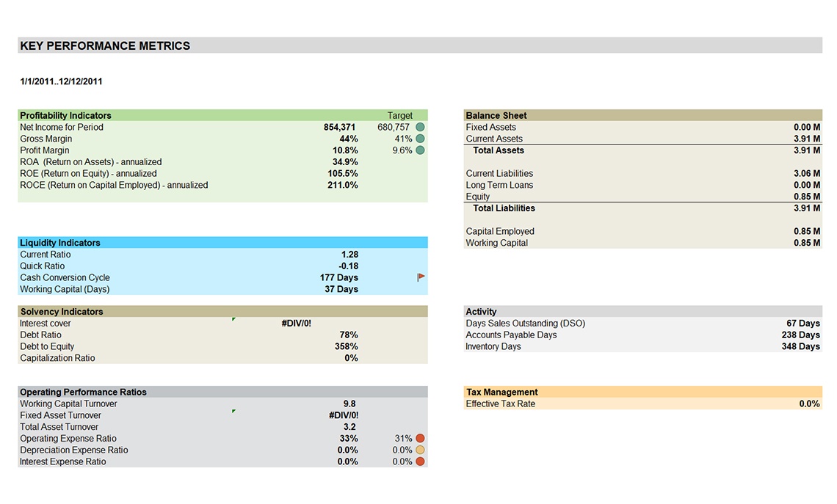Image resolution: width=837 pixels, height=504 pixels.
Task: Select Inventory Days value 348 Days
Action: click(801, 347)
